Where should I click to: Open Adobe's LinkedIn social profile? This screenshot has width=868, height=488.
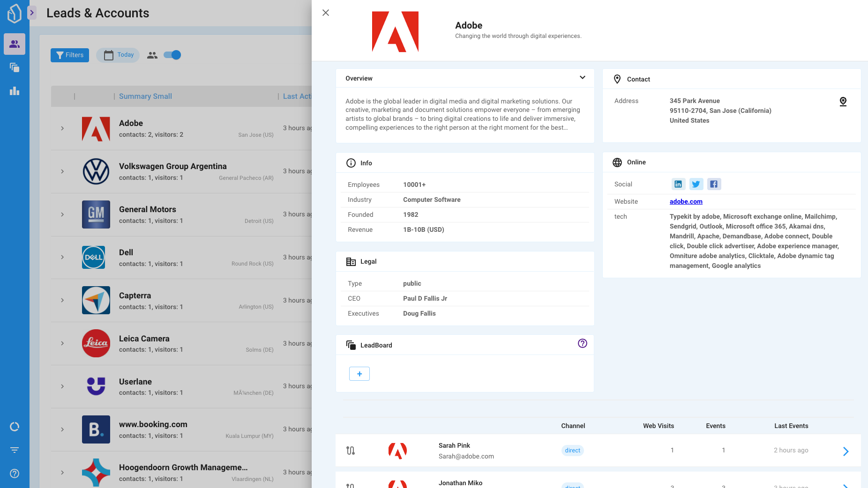(x=678, y=184)
